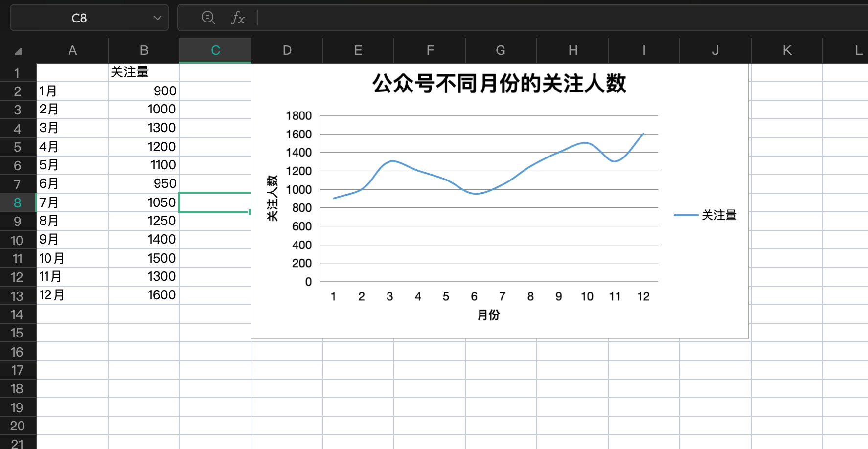Click cell containing 2月

72,110
